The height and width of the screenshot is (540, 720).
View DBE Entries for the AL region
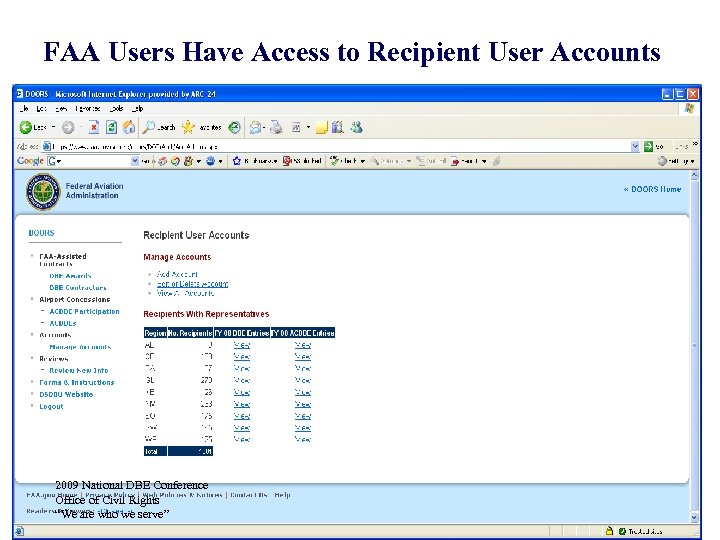(x=242, y=345)
